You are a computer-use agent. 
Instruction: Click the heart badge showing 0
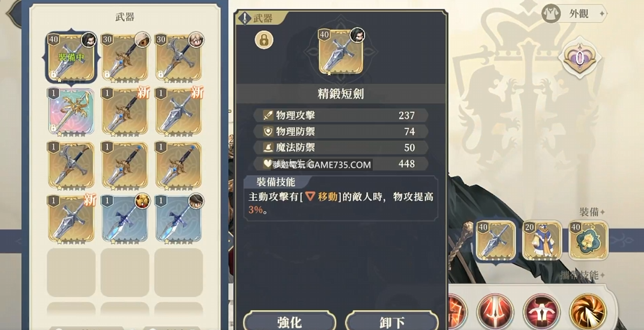[x=580, y=58]
